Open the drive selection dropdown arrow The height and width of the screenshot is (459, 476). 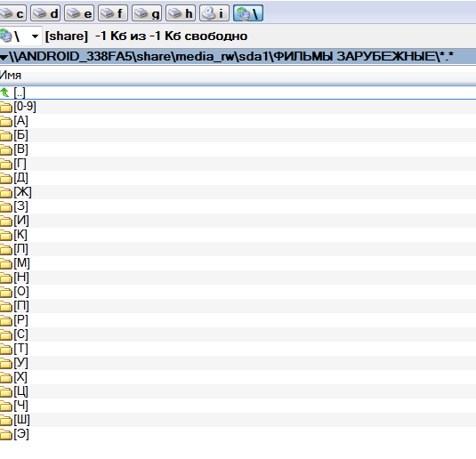pos(35,36)
